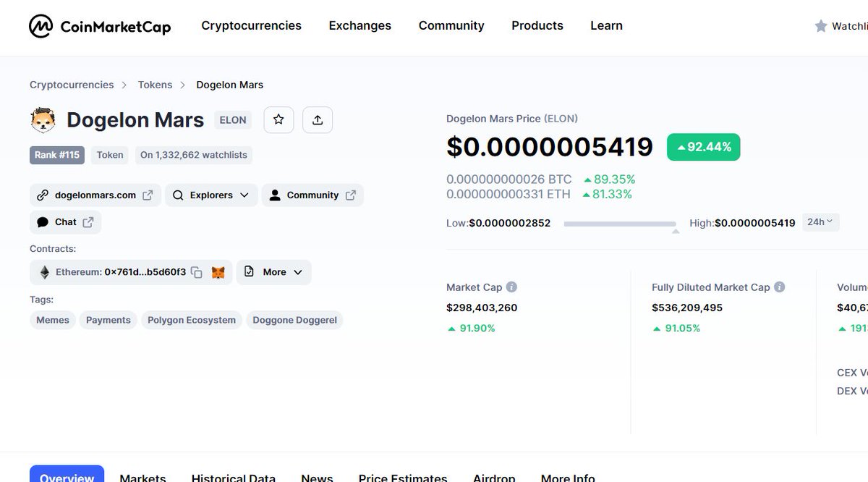Viewport: 868px width, 482px height.
Task: Open the Cryptocurrencies menu
Action: (251, 25)
